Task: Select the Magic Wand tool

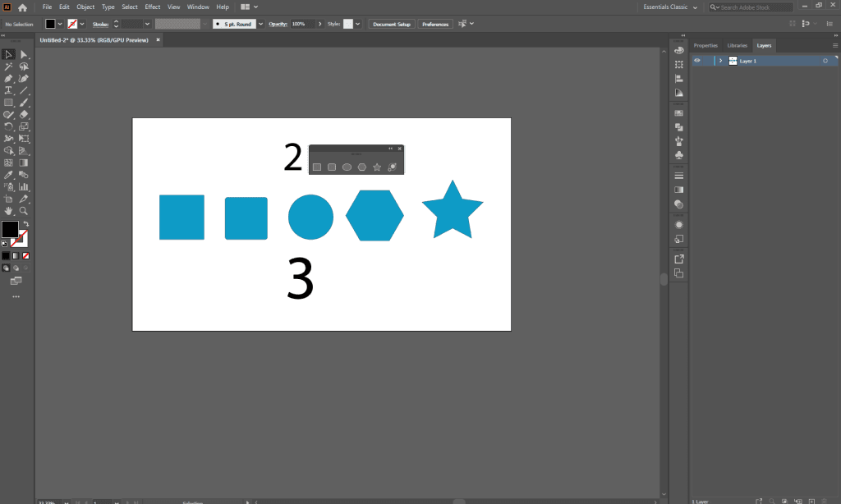Action: coord(8,66)
